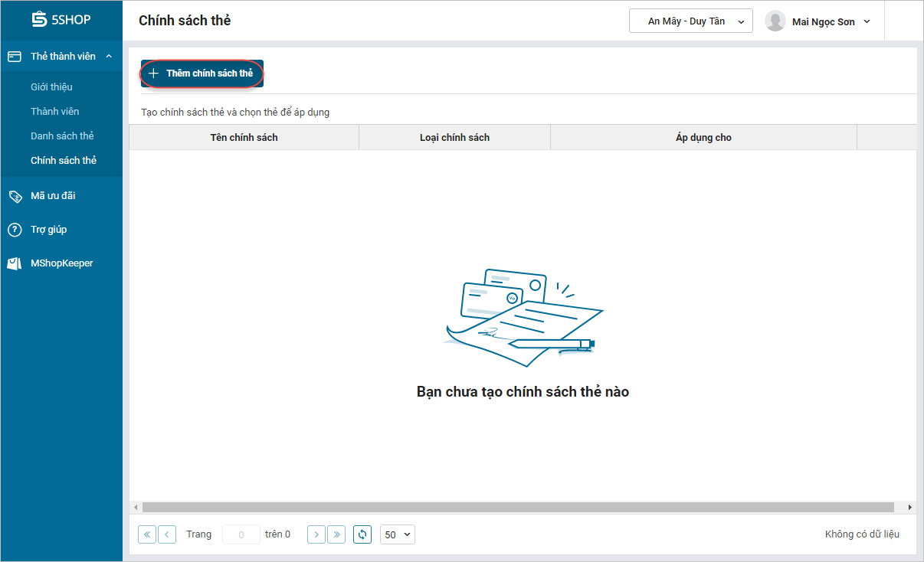This screenshot has height=562, width=924.
Task: Click the Loại chính sách column header
Action: [454, 138]
